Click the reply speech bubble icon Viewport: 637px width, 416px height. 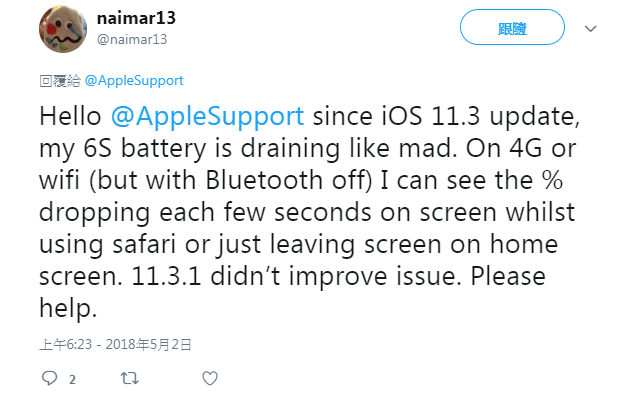(49, 379)
